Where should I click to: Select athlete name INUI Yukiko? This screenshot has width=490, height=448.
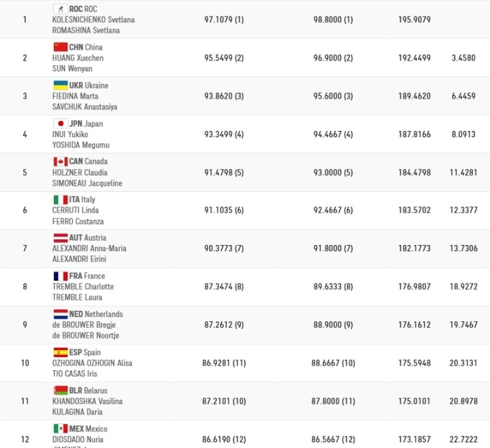[x=71, y=134]
